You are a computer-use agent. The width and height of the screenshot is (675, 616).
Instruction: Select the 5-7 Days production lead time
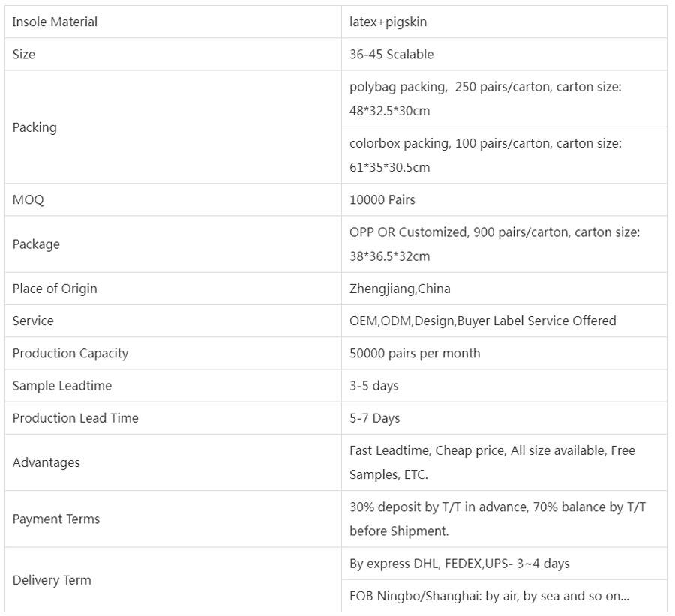point(375,417)
